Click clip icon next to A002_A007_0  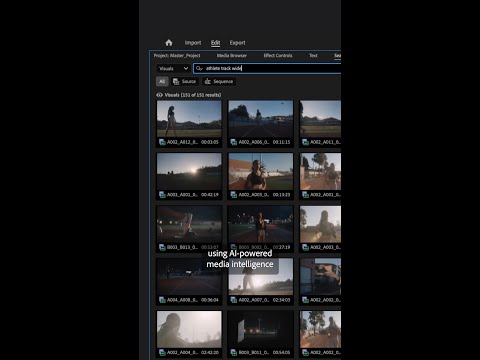(234, 300)
